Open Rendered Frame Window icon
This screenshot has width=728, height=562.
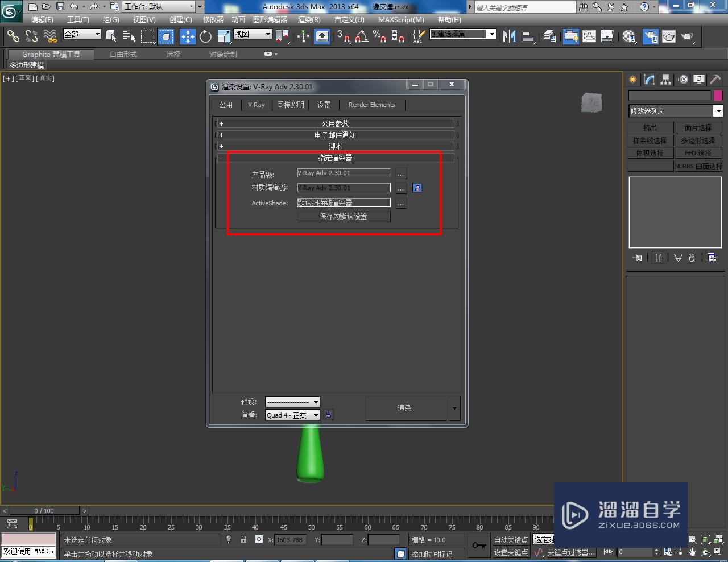(x=669, y=36)
